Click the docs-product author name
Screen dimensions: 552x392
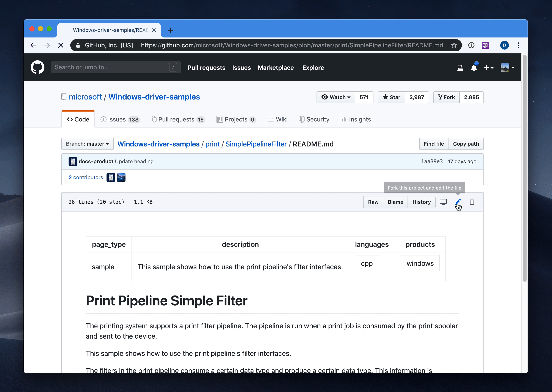(96, 162)
